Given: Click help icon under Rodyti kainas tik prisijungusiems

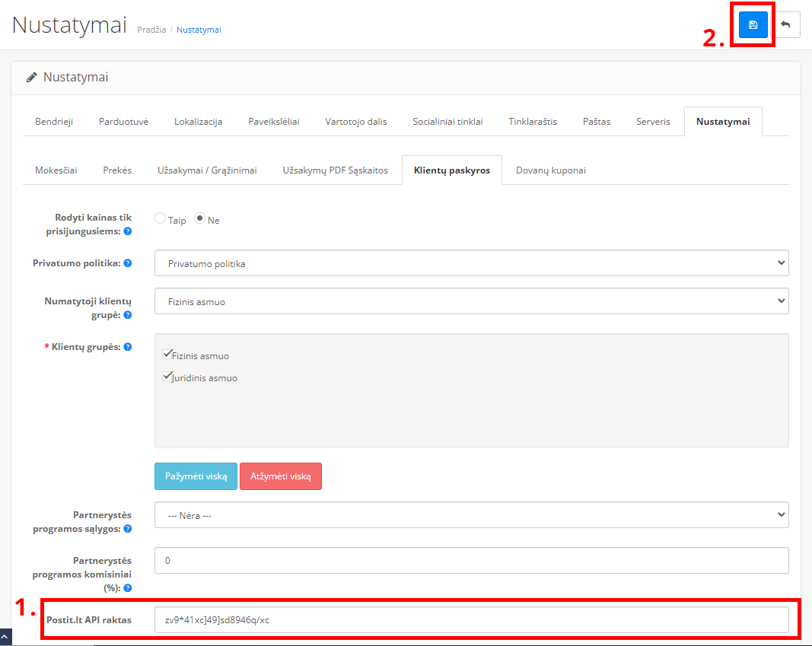Looking at the screenshot, I should (x=128, y=231).
